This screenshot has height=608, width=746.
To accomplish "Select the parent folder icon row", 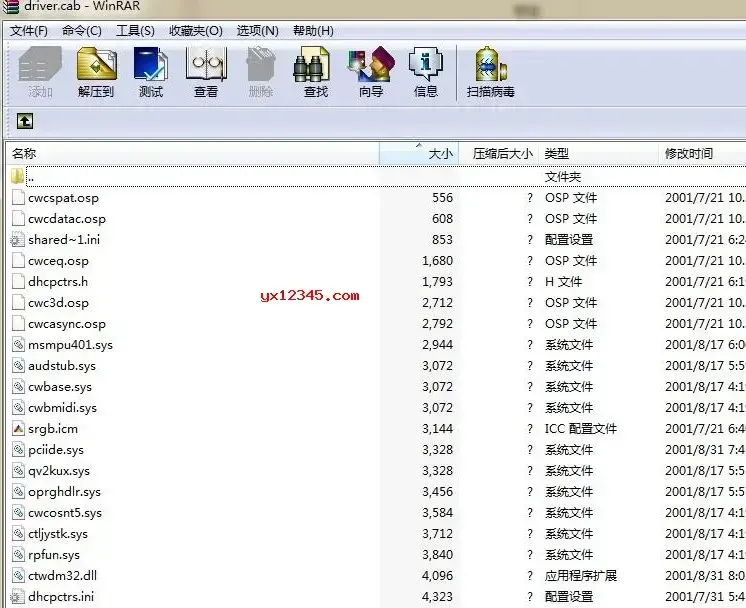I will [x=18, y=177].
